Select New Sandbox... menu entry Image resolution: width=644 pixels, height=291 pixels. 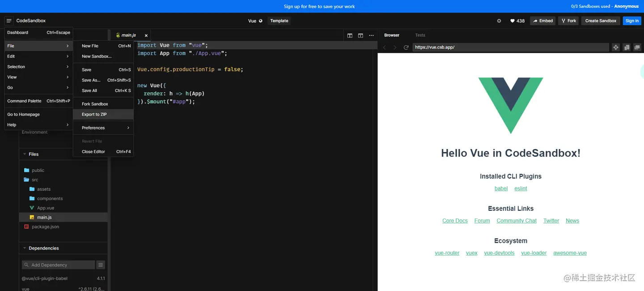click(103, 56)
